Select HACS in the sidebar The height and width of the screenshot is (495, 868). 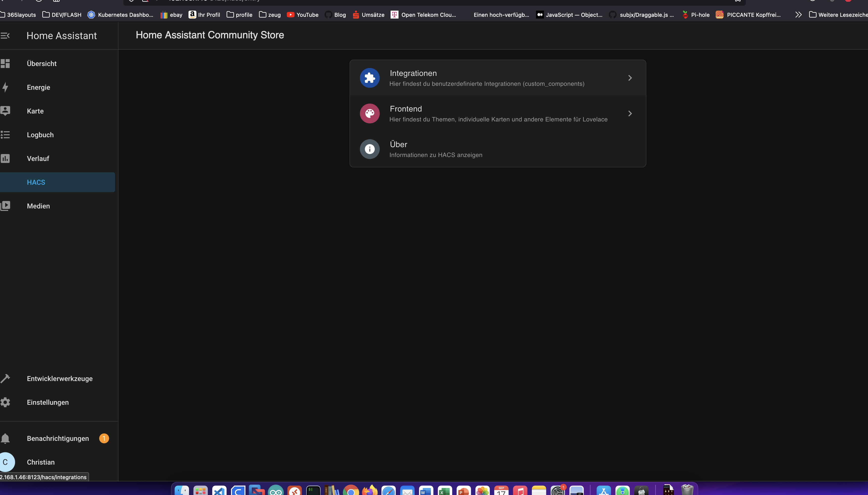coord(57,182)
